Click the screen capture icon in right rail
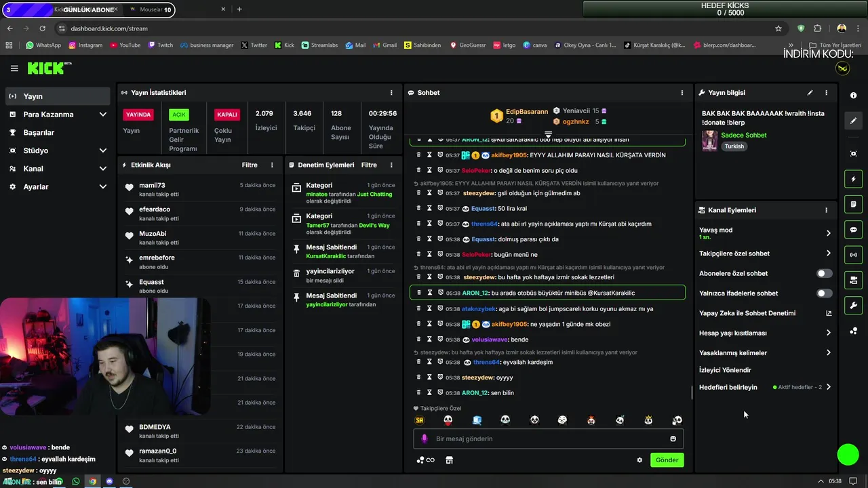 point(853,154)
